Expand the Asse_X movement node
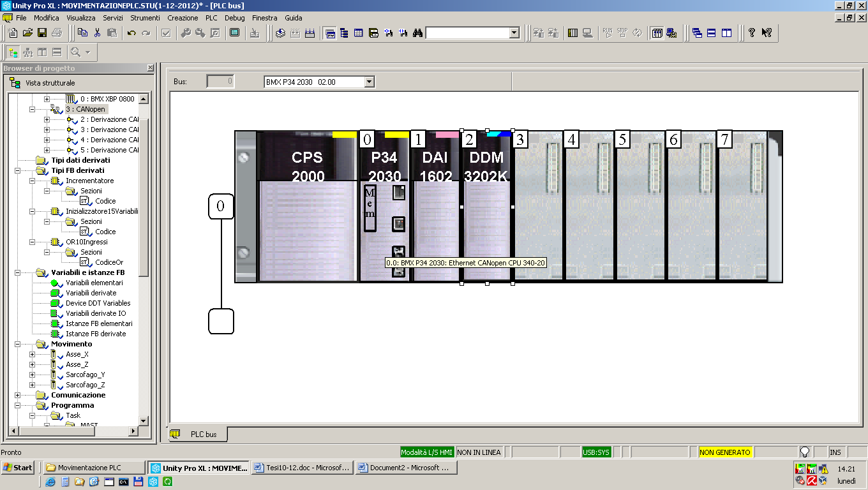The image size is (868, 490). click(x=32, y=354)
